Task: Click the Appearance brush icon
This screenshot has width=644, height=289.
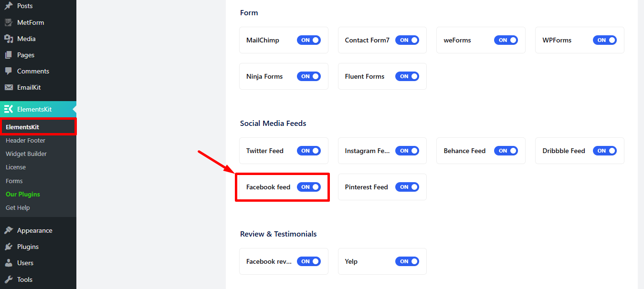Action: click(x=9, y=230)
